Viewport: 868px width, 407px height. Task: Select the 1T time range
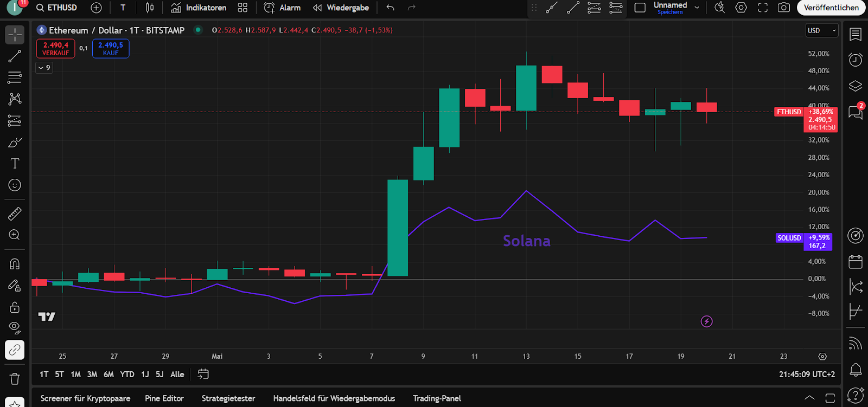(x=44, y=374)
